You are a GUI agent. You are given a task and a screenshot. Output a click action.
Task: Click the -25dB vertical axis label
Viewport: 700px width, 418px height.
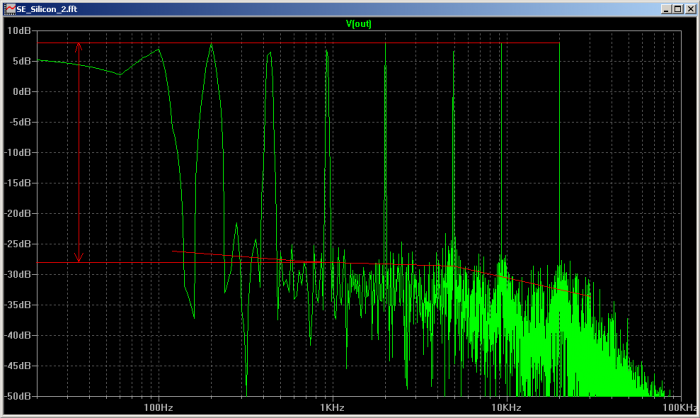coord(18,244)
